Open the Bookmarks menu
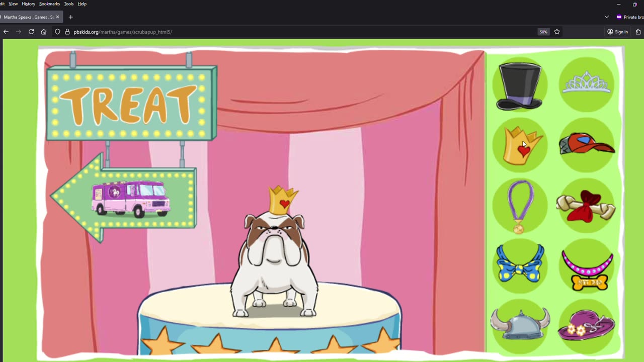 tap(49, 4)
